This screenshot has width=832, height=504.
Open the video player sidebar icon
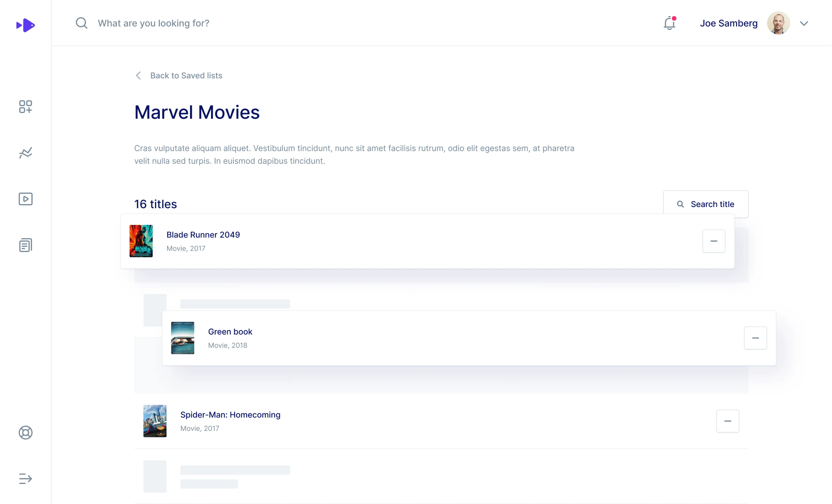[25, 199]
